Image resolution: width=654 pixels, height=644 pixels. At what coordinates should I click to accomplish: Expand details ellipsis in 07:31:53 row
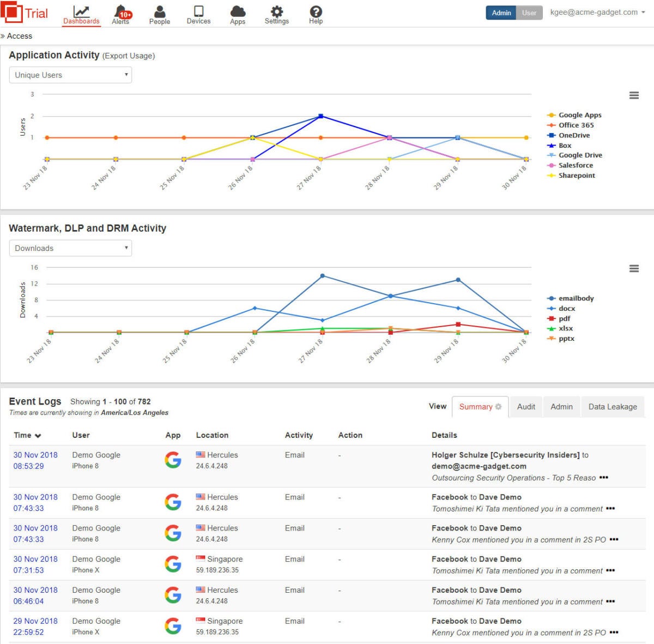pos(610,571)
